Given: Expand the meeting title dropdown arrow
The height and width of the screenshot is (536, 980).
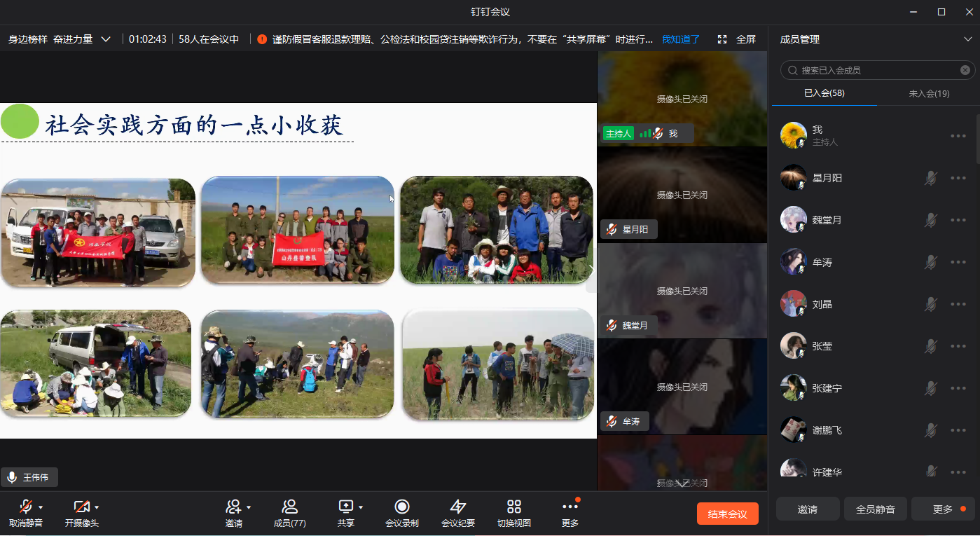Looking at the screenshot, I should (106, 39).
